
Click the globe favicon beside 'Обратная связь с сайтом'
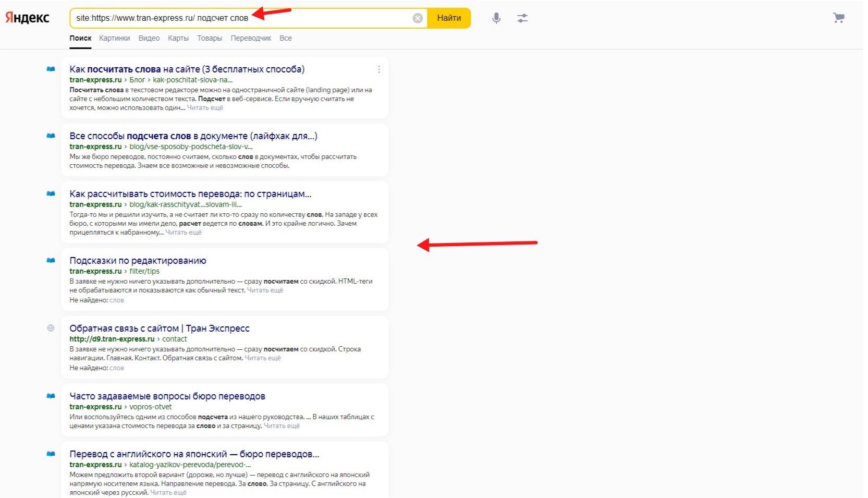[51, 328]
